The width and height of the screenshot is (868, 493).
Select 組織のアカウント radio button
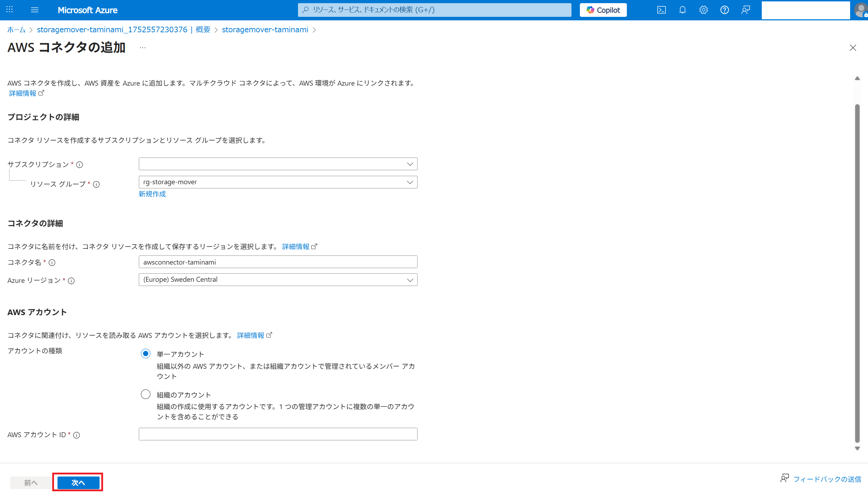click(x=145, y=394)
